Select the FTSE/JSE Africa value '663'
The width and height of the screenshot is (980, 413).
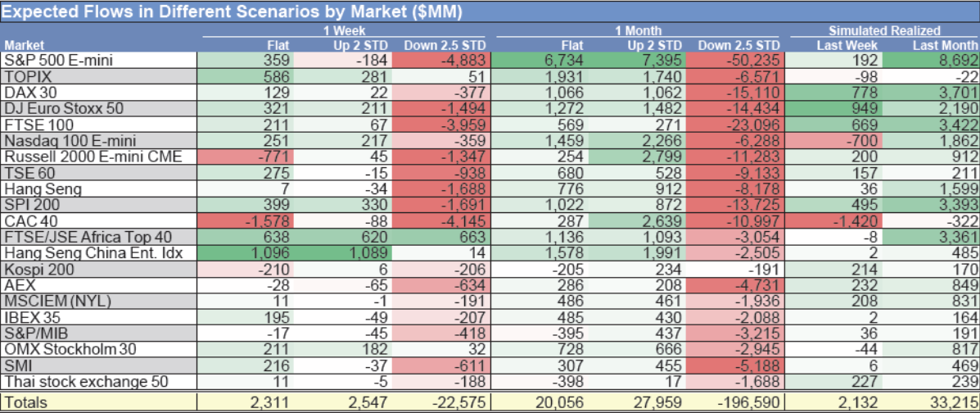(x=472, y=238)
